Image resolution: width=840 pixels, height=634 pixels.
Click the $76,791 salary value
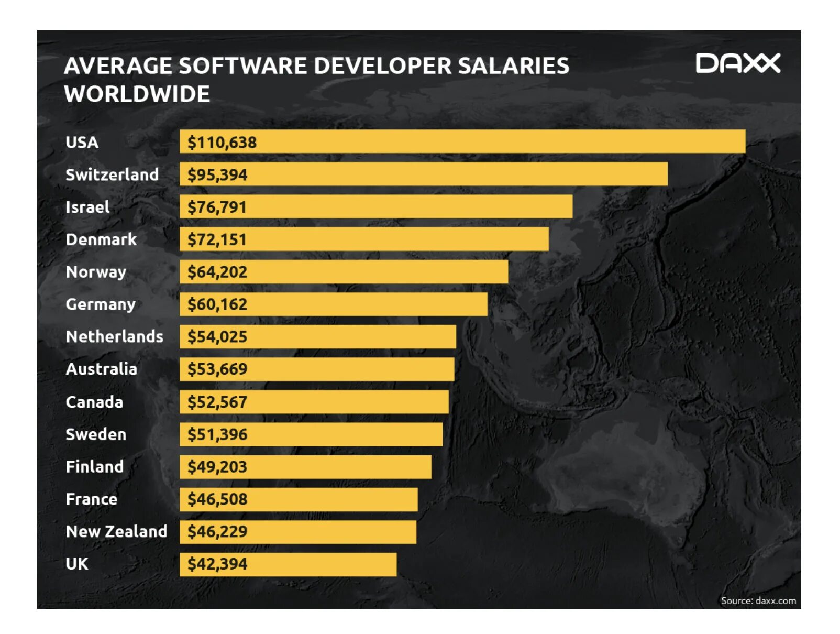tap(217, 207)
